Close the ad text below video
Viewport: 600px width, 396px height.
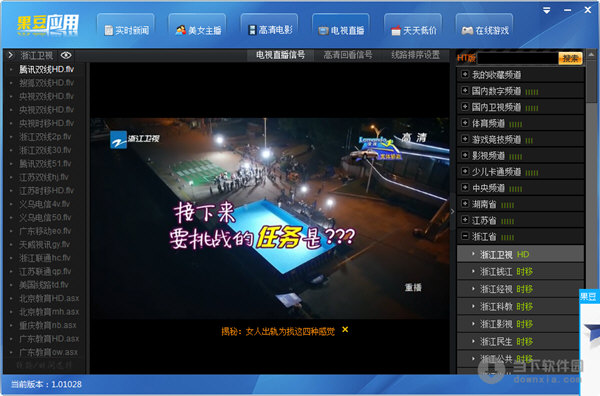tap(345, 329)
